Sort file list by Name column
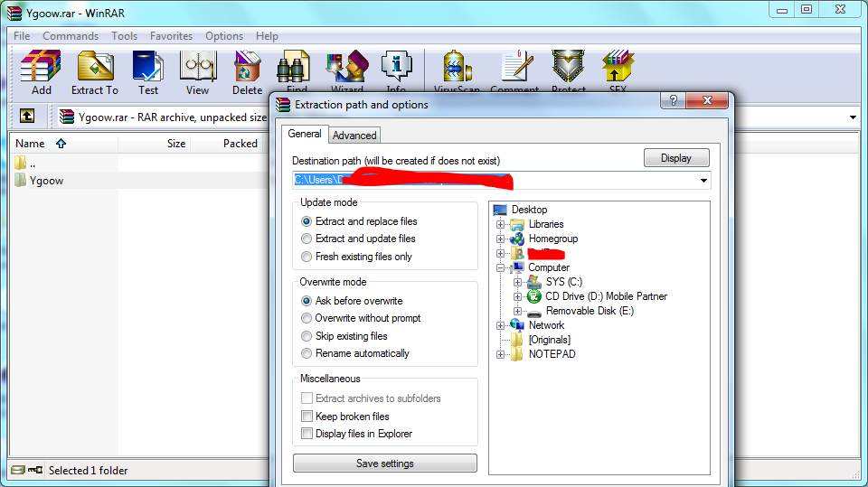868x487 pixels. 63,144
